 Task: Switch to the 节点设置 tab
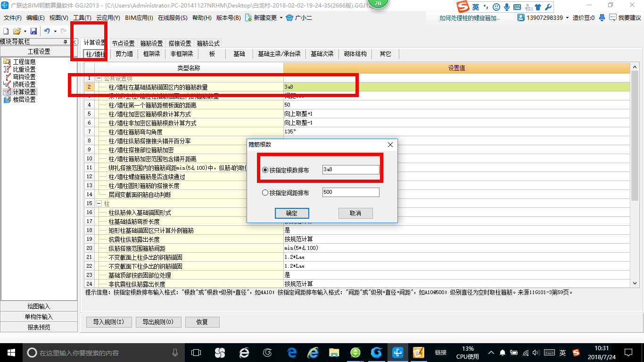pos(123,43)
